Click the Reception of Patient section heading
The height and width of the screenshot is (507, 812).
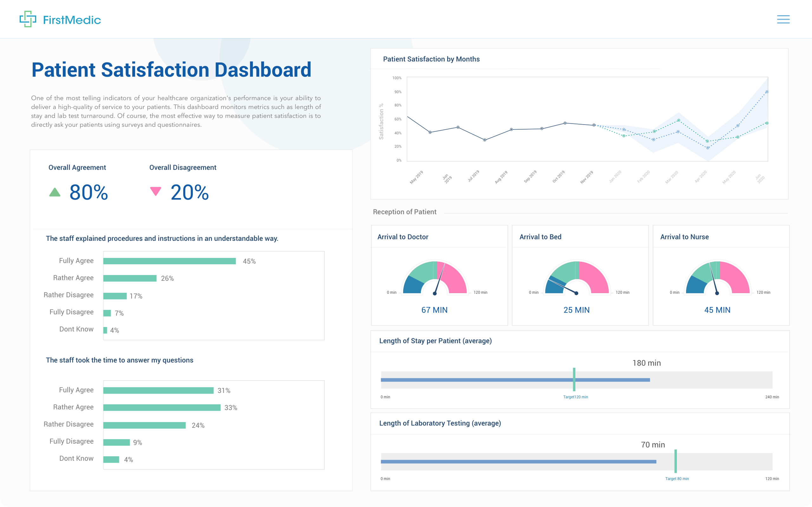pyautogui.click(x=404, y=212)
